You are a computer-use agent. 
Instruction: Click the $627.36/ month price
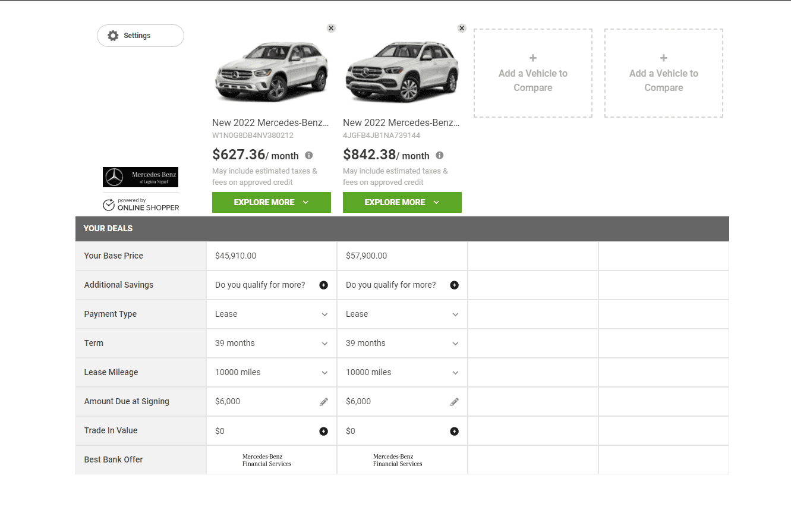pos(256,155)
